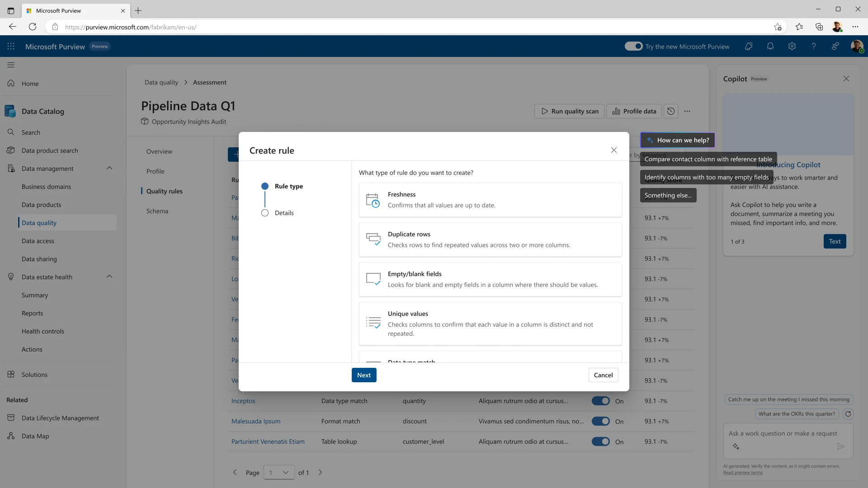Select the Details step radio
The height and width of the screenshot is (488, 868).
tap(265, 213)
